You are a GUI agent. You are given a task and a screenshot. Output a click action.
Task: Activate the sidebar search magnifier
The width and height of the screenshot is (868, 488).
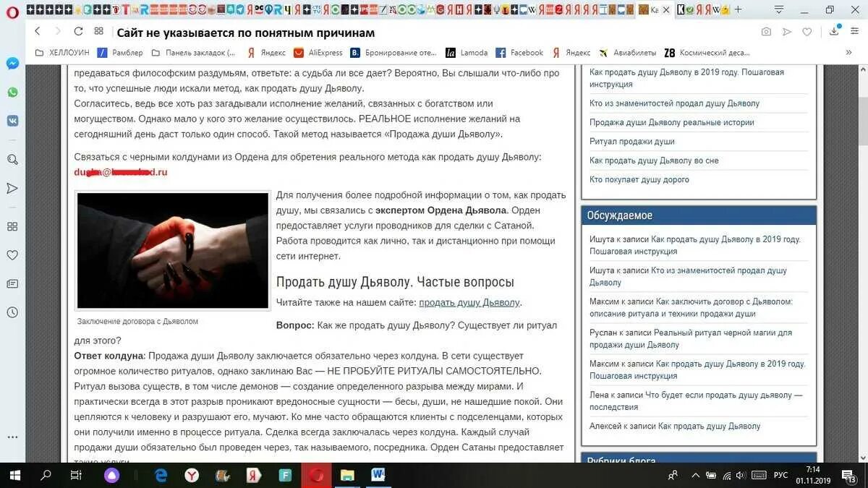point(12,160)
